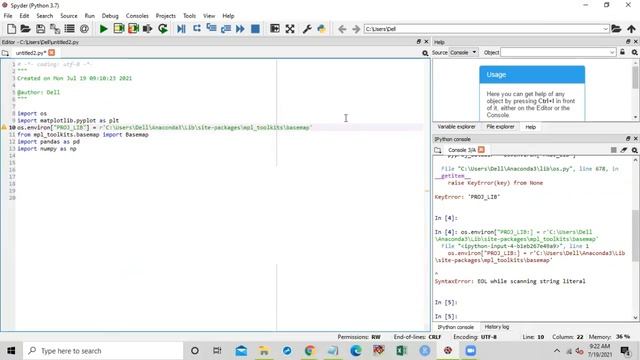Open Excel from the taskbar

[x=402, y=351]
